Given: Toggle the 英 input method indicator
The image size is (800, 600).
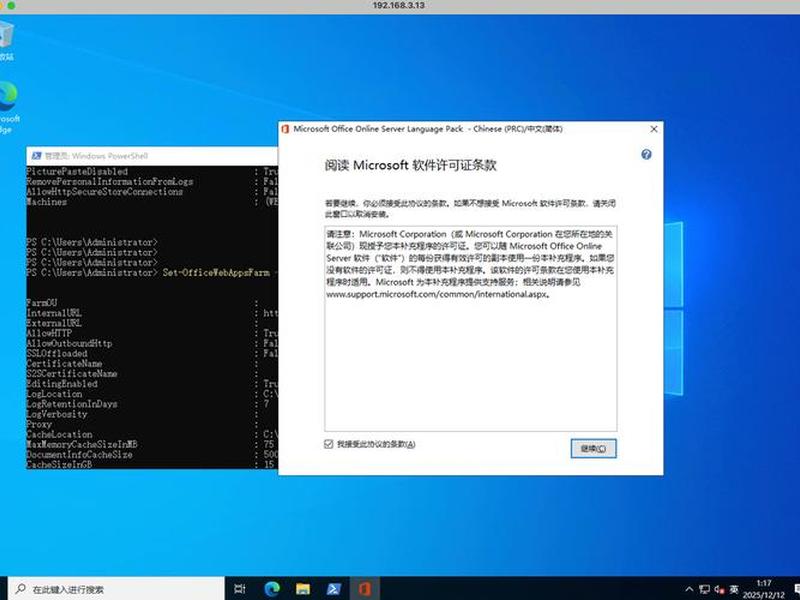Looking at the screenshot, I should [734, 589].
